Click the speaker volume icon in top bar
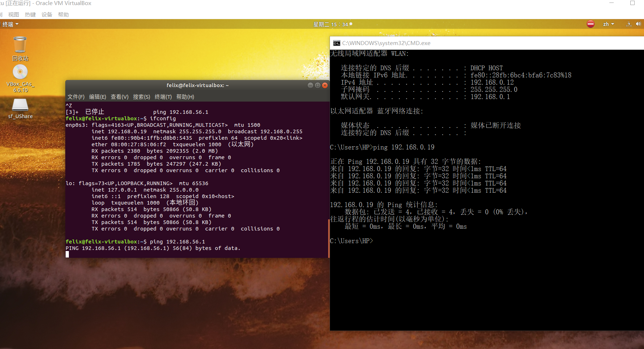644x349 pixels. click(x=639, y=24)
